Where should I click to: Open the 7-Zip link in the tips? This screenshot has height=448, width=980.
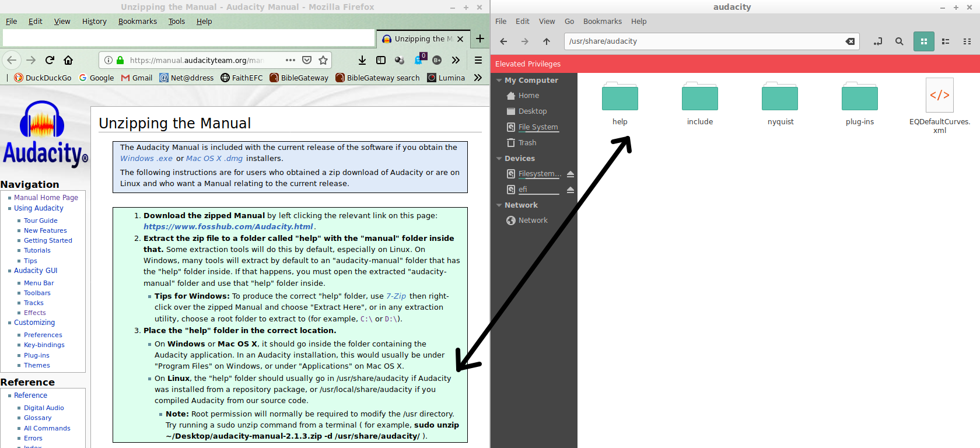[x=396, y=296]
